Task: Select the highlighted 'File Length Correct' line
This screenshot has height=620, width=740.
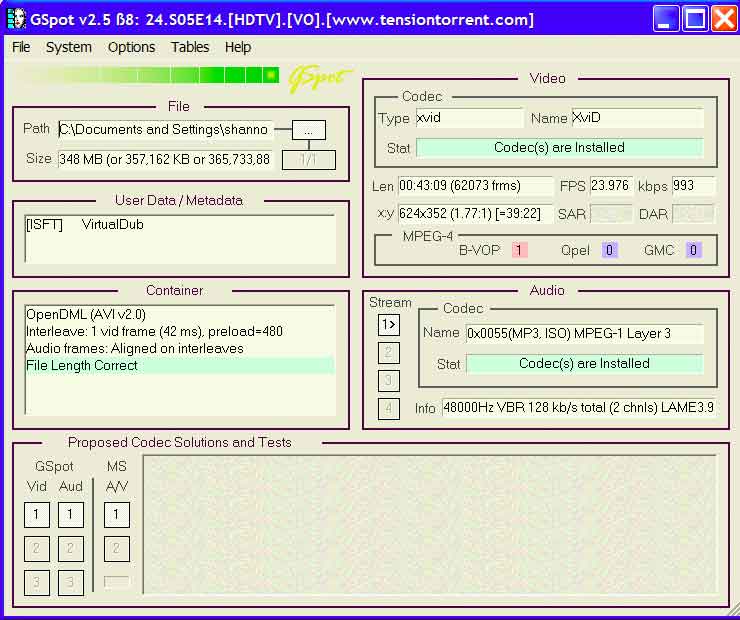Action: tap(180, 365)
